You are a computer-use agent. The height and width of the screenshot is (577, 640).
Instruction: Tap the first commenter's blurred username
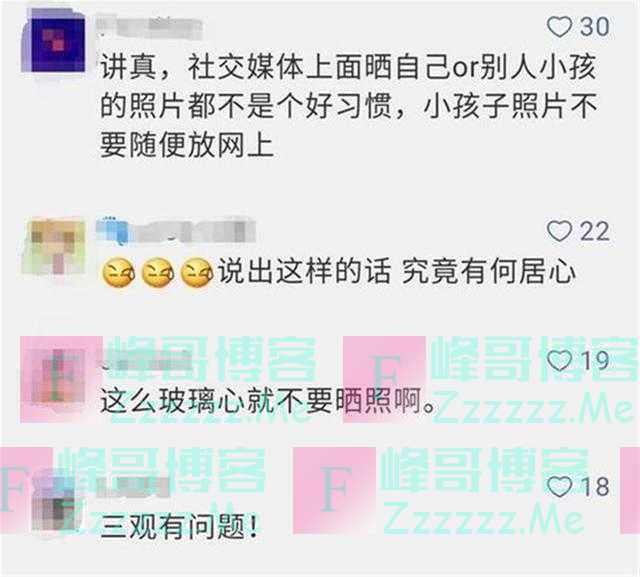[150, 27]
